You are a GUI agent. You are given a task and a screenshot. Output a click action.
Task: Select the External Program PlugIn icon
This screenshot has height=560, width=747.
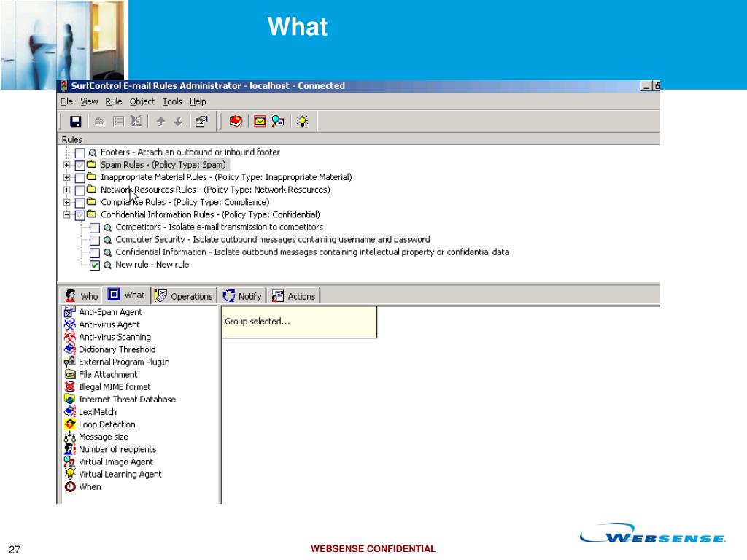(69, 362)
